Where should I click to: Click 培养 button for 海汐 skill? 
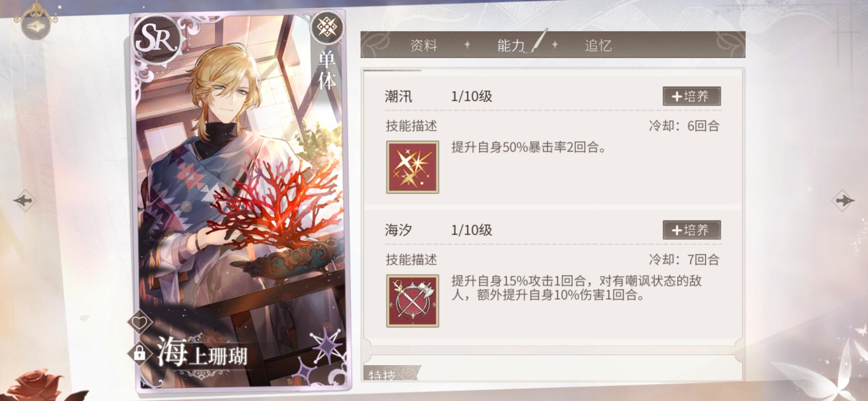coord(692,230)
